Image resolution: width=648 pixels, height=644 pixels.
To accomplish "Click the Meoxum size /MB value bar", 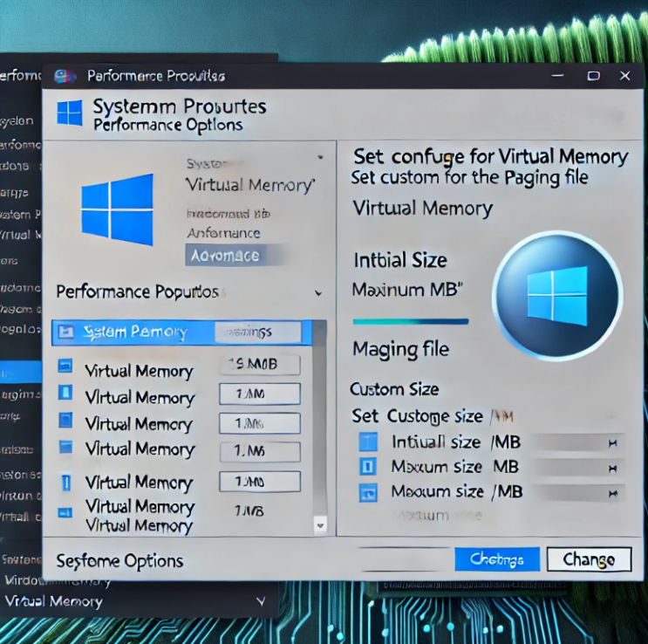I will tap(577, 493).
